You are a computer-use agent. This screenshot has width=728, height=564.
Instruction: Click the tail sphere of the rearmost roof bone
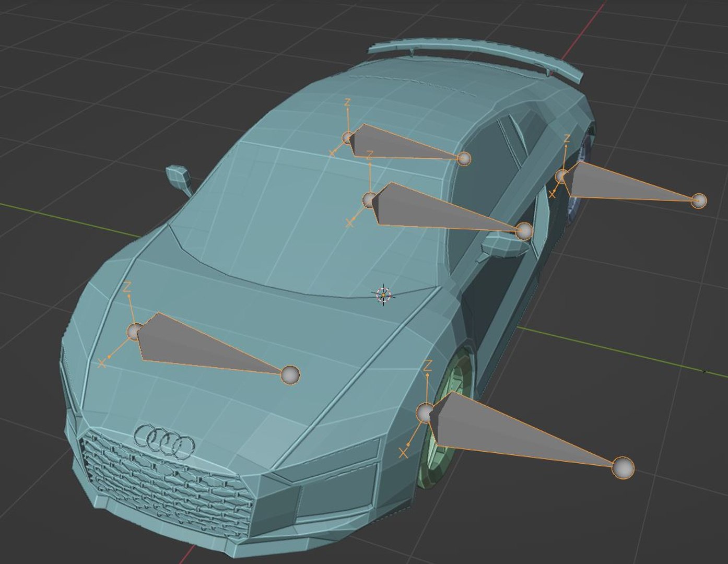click(464, 159)
